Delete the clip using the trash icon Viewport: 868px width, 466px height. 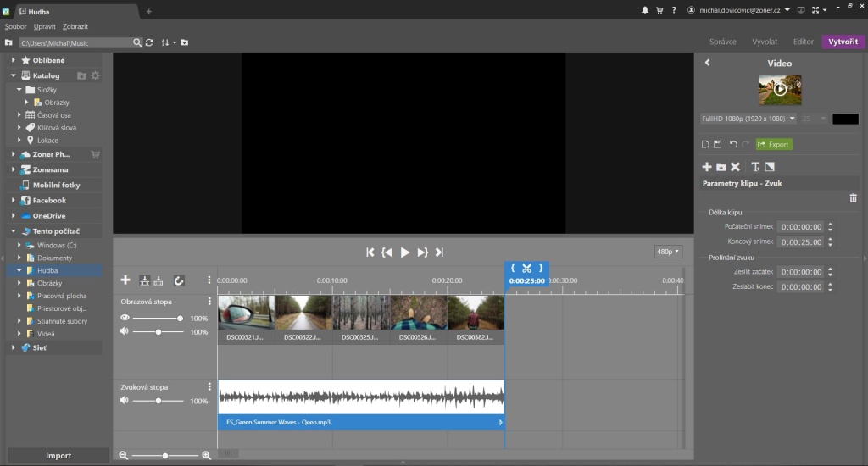853,198
